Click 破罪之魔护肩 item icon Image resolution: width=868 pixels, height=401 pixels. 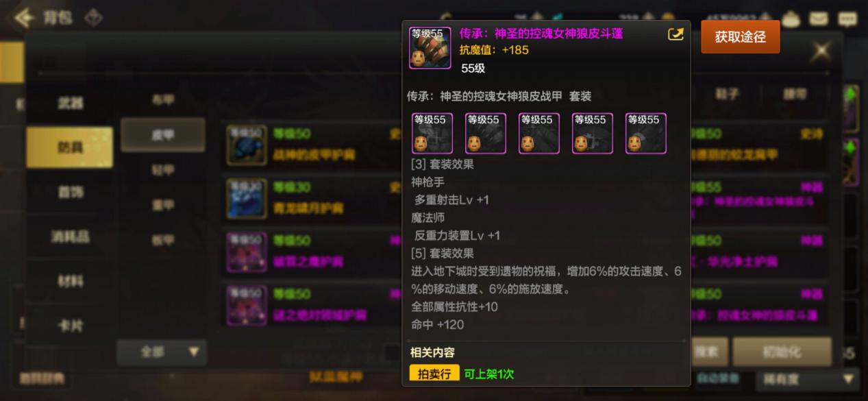point(247,252)
